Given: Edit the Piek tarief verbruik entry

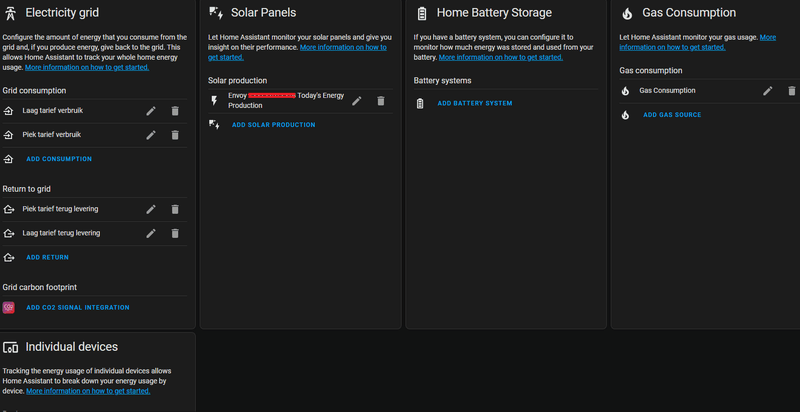Looking at the screenshot, I should pyautogui.click(x=151, y=134).
